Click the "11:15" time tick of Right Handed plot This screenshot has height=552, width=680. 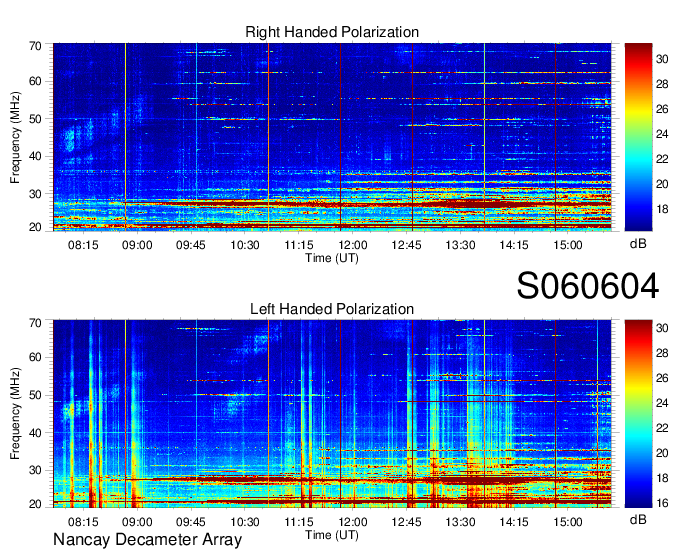pyautogui.click(x=299, y=245)
